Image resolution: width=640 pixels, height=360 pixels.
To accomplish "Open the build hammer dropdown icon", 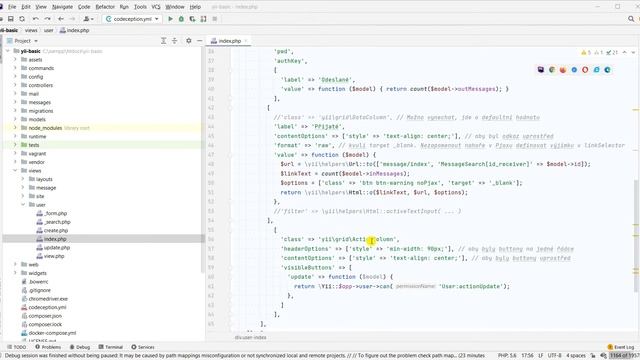I will point(88,19).
